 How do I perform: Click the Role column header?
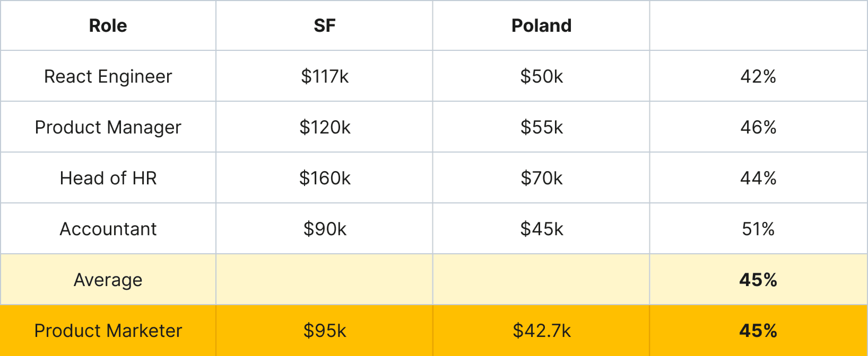tap(108, 26)
